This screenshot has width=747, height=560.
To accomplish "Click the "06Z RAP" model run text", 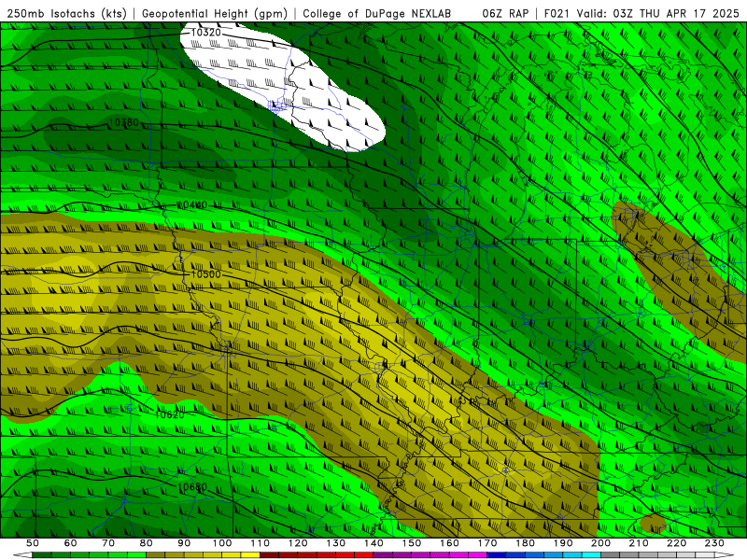I will click(x=505, y=14).
